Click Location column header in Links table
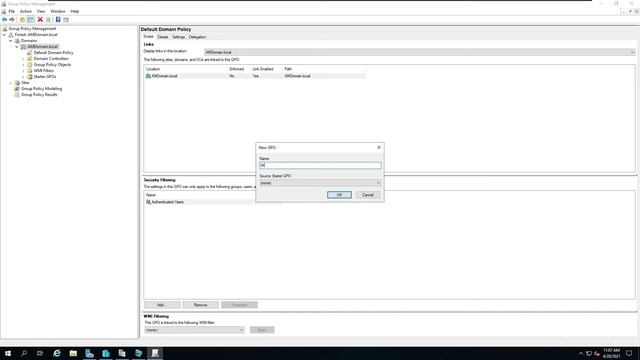This screenshot has width=640, height=360. click(x=186, y=69)
